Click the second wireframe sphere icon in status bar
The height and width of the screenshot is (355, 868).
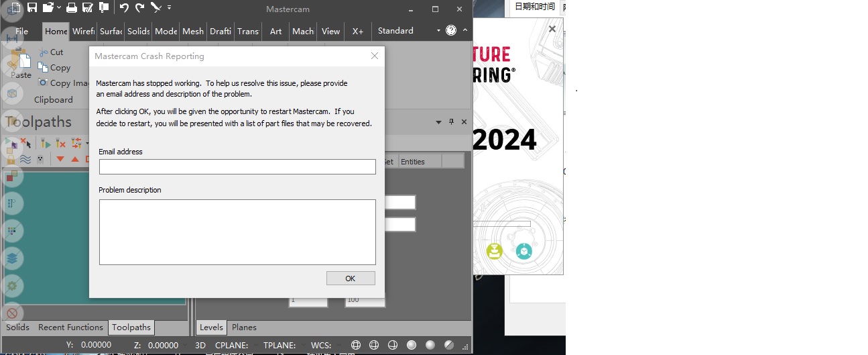pos(374,345)
